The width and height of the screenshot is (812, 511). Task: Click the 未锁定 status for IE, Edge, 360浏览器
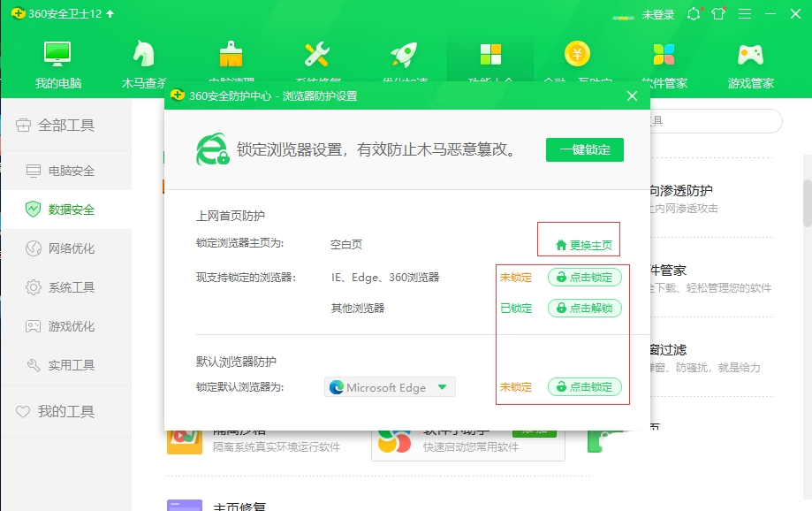click(515, 278)
